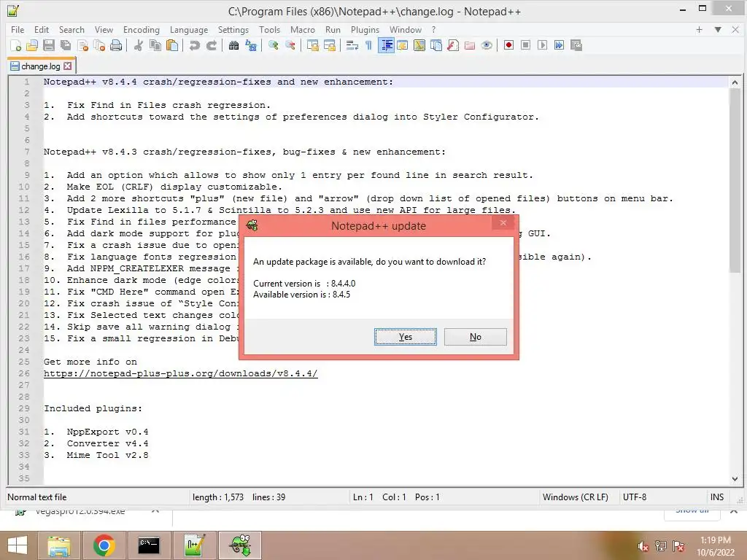Open File Explorer from the taskbar
Screen dimensions: 747x560
[59, 545]
